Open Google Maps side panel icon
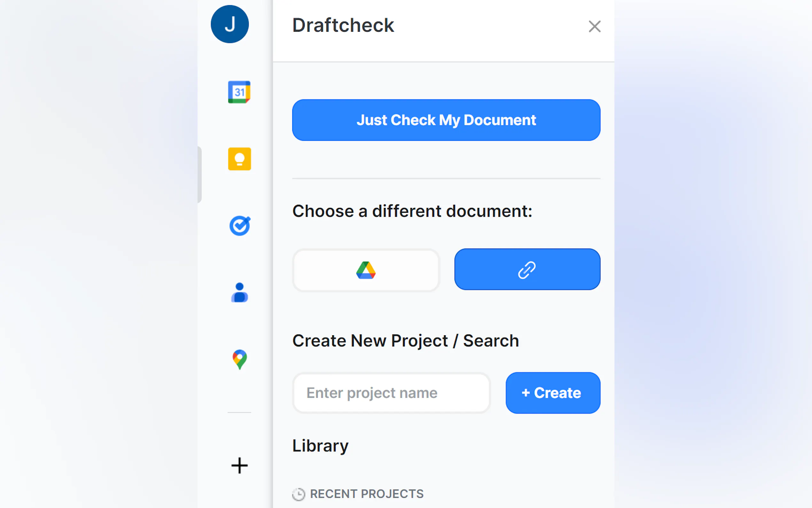The width and height of the screenshot is (812, 508). [239, 360]
